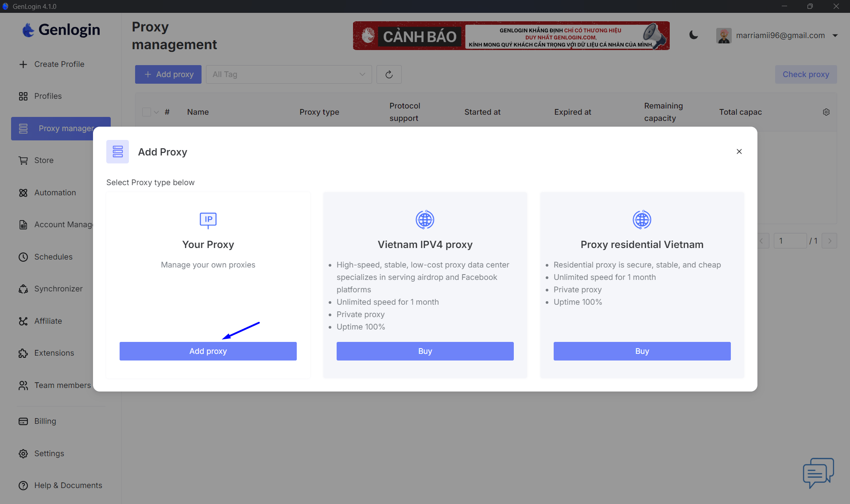Buy the Vietnam IPV4 proxy
This screenshot has height=504, width=850.
click(425, 351)
